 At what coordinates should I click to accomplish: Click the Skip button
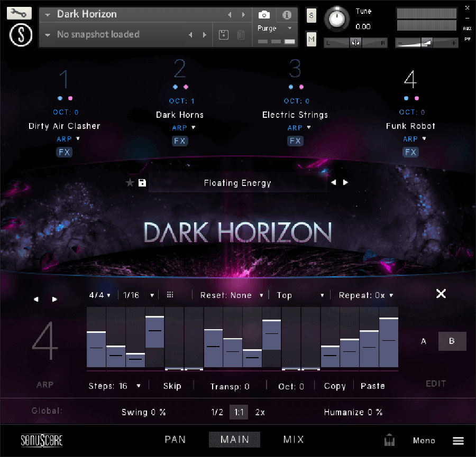click(x=172, y=386)
